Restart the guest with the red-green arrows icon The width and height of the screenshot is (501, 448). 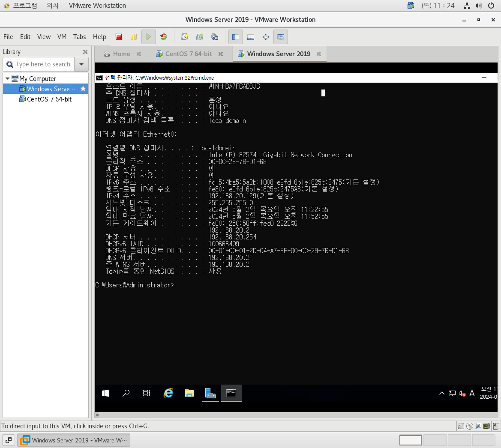[164, 37]
